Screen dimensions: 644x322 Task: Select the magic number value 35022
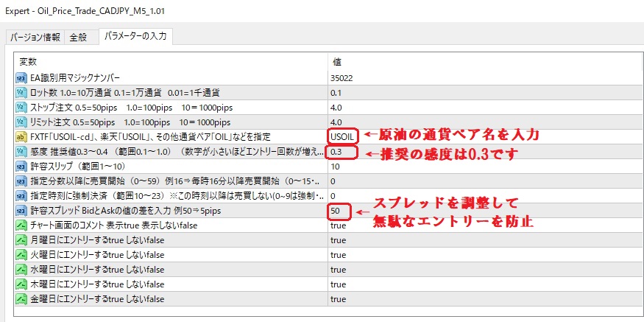point(341,78)
